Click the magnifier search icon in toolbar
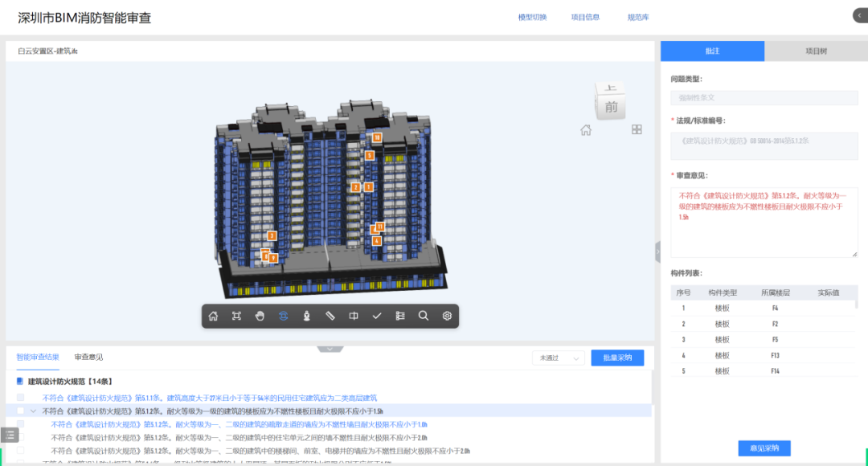The height and width of the screenshot is (466, 868). point(423,316)
